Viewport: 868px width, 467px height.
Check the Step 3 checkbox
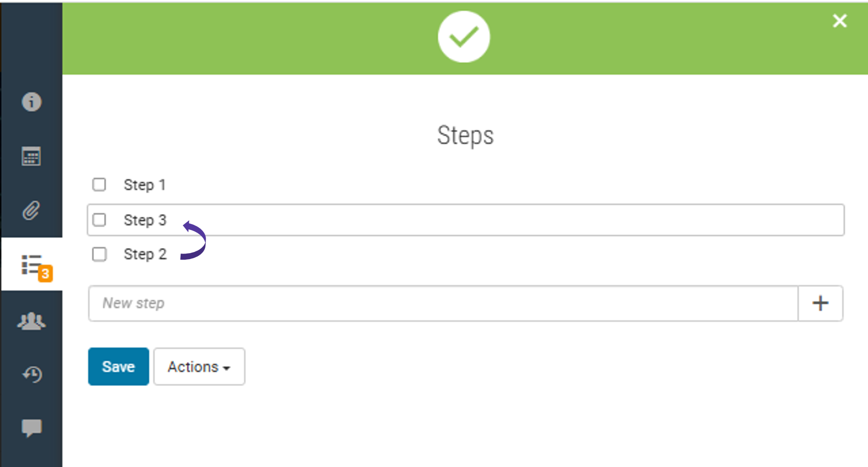pyautogui.click(x=99, y=220)
